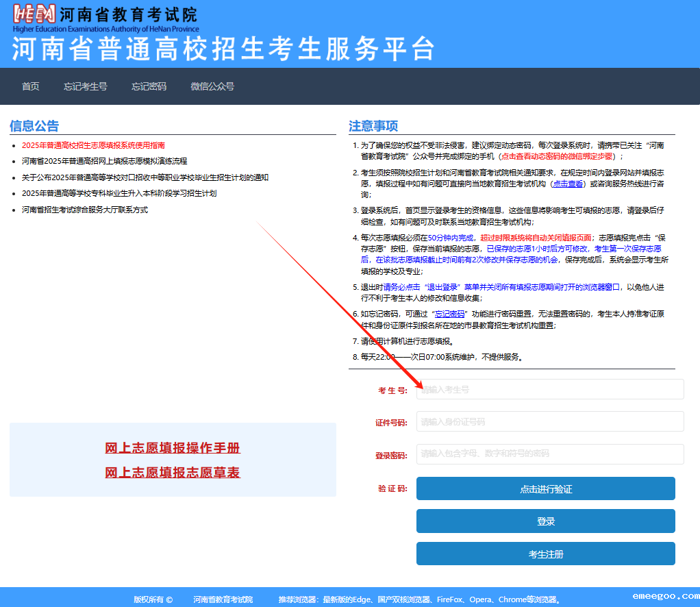Focus the 证件号码 input field
The width and height of the screenshot is (700, 607).
[x=549, y=421]
